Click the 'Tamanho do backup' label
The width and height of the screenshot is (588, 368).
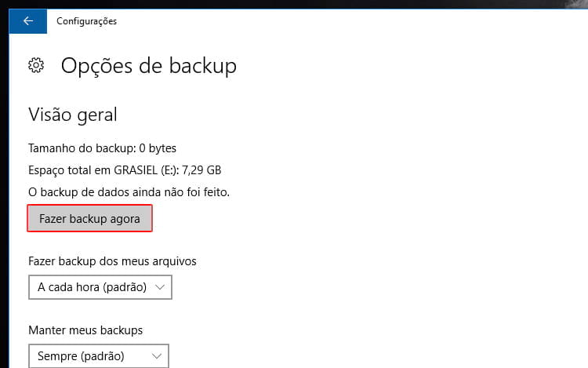[82, 148]
